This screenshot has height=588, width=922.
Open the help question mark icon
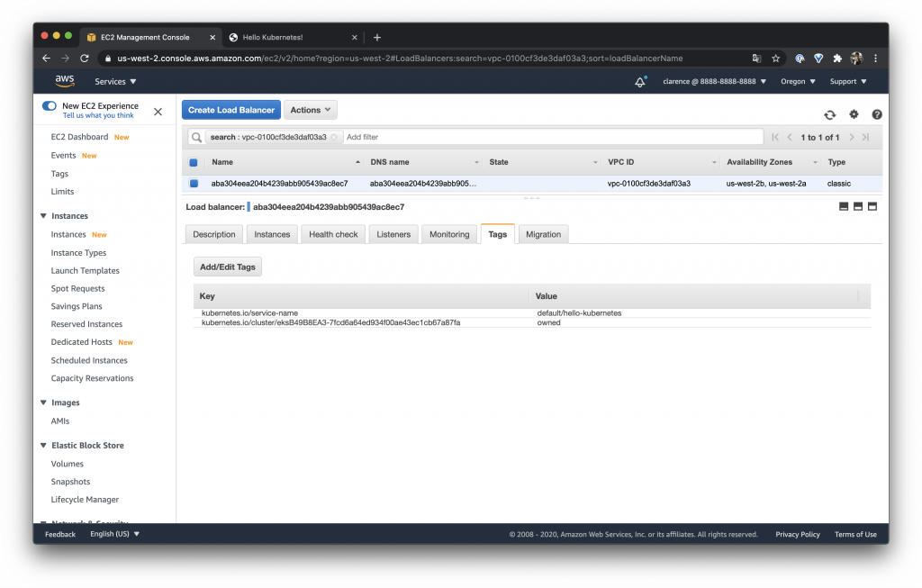(x=877, y=114)
